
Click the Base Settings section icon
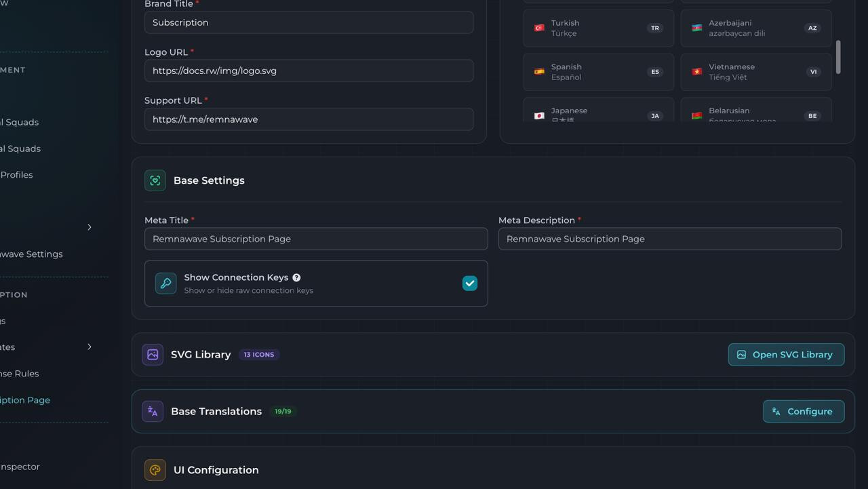[155, 180]
